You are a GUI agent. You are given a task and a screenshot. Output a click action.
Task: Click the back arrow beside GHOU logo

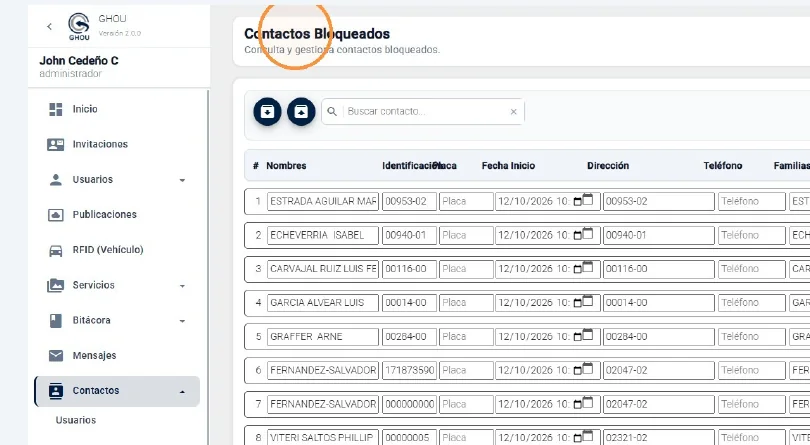[x=50, y=26]
